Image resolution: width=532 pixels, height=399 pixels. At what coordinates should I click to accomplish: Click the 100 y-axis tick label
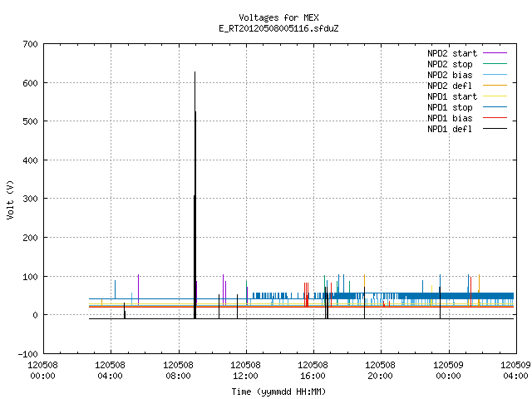pos(30,277)
